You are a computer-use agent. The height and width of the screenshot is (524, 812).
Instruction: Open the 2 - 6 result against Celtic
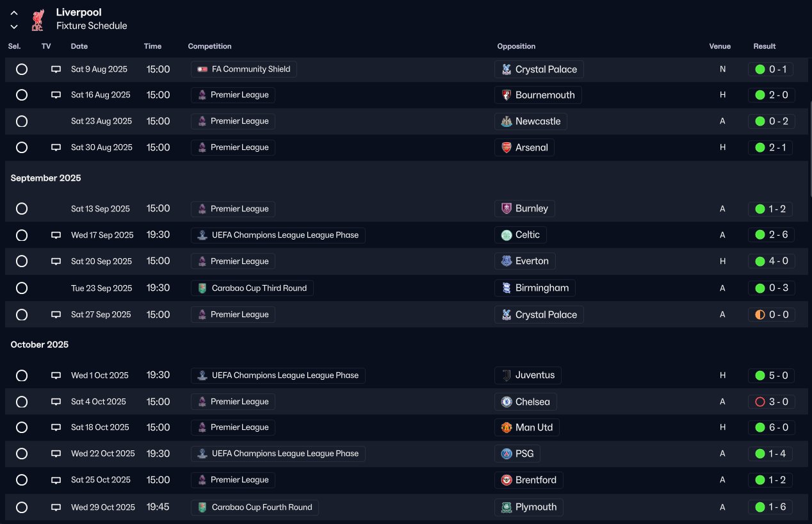pyautogui.click(x=777, y=235)
